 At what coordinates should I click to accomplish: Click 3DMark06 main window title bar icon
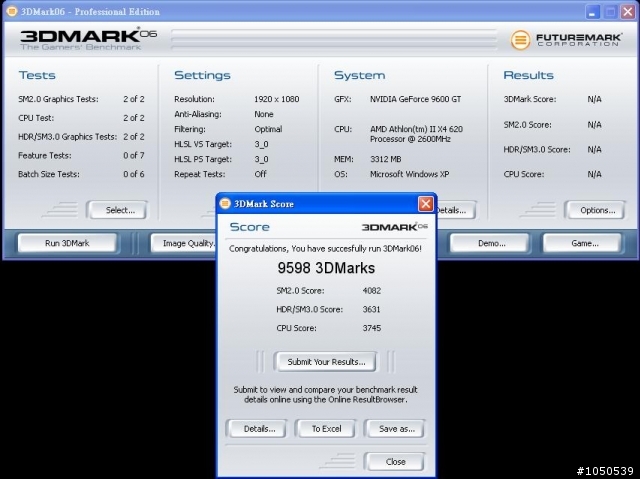[x=12, y=11]
